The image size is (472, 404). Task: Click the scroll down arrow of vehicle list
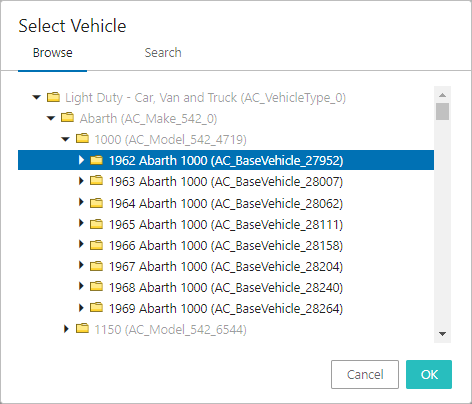click(x=443, y=334)
